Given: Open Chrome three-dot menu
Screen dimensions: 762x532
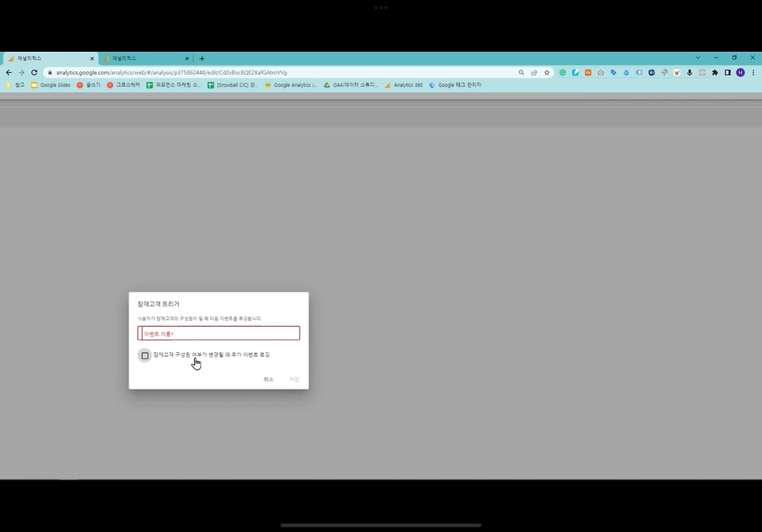Looking at the screenshot, I should [753, 73].
